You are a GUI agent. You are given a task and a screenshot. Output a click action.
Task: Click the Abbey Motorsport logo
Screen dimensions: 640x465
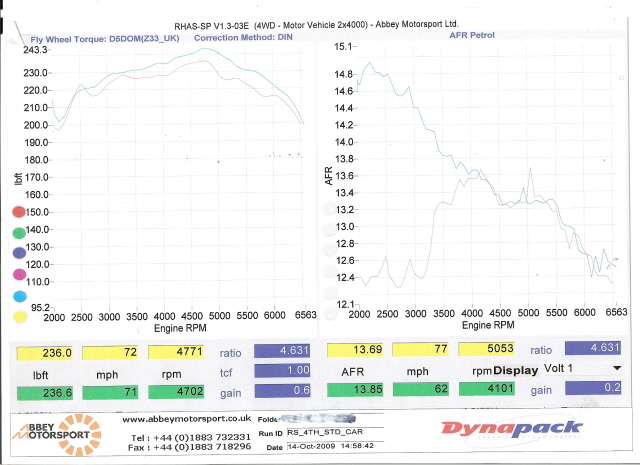[x=57, y=434]
